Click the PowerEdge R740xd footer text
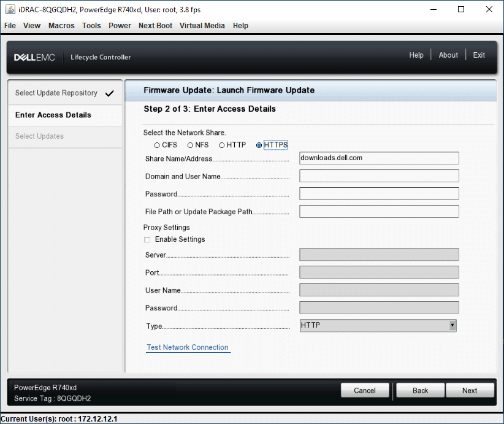504x424 pixels. click(45, 388)
